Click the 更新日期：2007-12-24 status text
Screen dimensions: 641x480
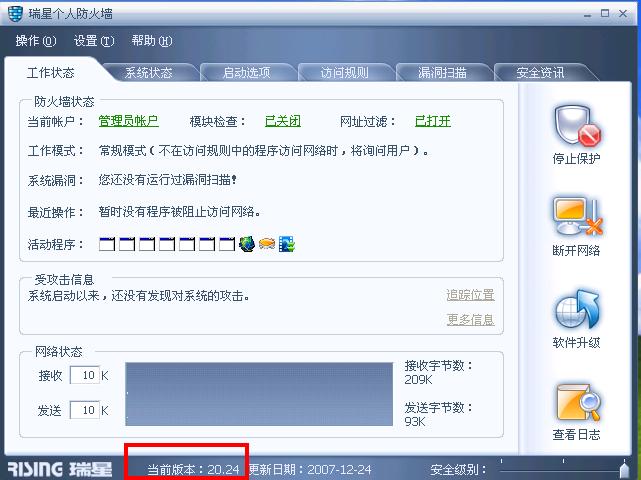coord(311,469)
